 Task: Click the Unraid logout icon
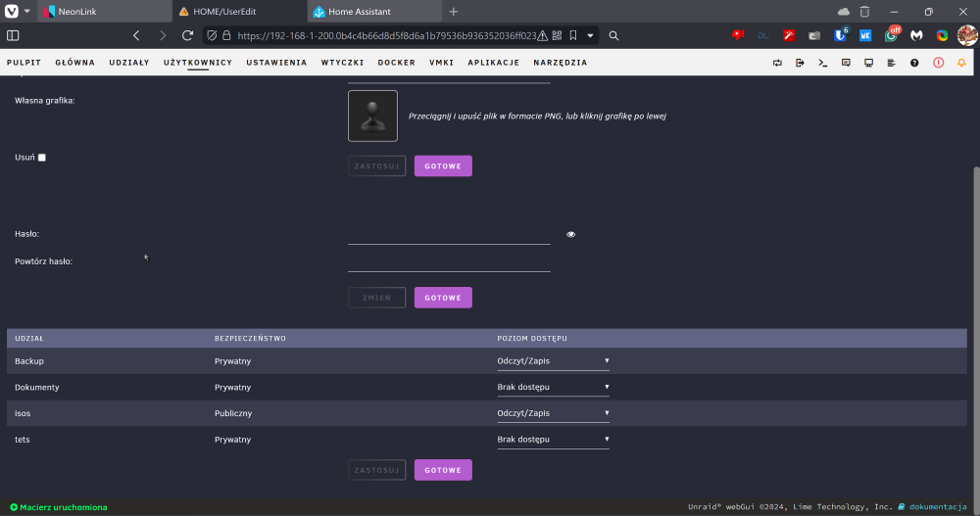[800, 63]
